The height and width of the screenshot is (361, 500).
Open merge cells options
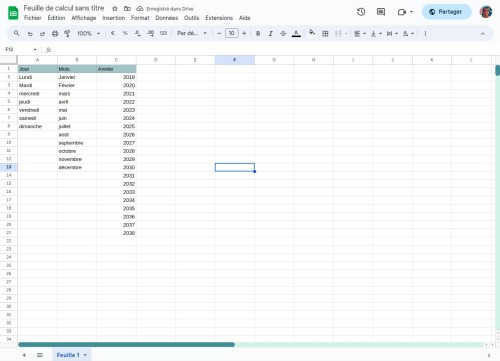[341, 33]
